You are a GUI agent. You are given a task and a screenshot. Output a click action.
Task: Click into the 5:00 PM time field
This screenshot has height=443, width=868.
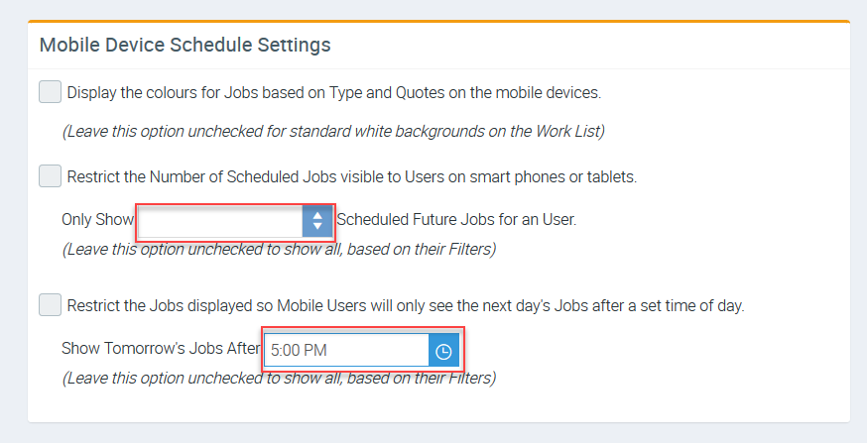(345, 351)
